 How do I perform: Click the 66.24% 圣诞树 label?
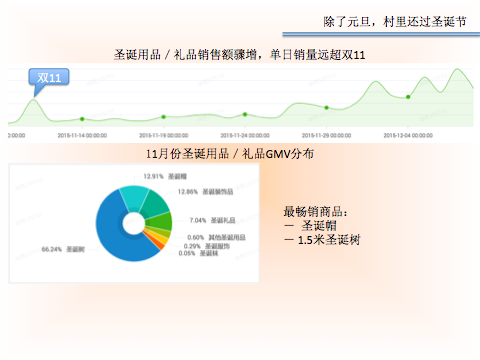pos(63,249)
